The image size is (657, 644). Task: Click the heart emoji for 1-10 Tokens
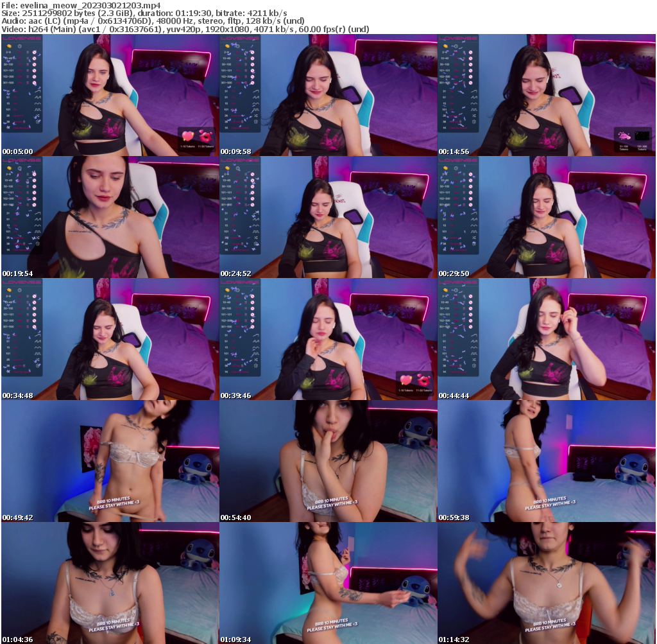(x=187, y=136)
